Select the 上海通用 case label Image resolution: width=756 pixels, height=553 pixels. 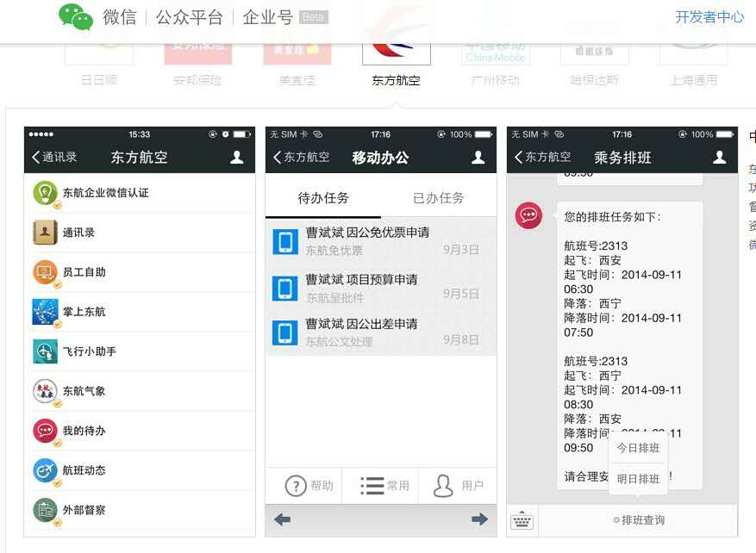(x=693, y=80)
